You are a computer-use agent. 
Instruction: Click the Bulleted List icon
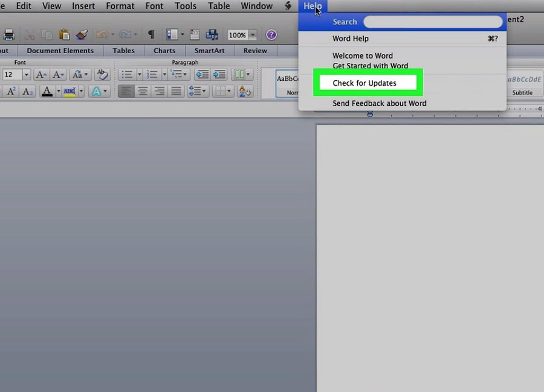tap(127, 74)
